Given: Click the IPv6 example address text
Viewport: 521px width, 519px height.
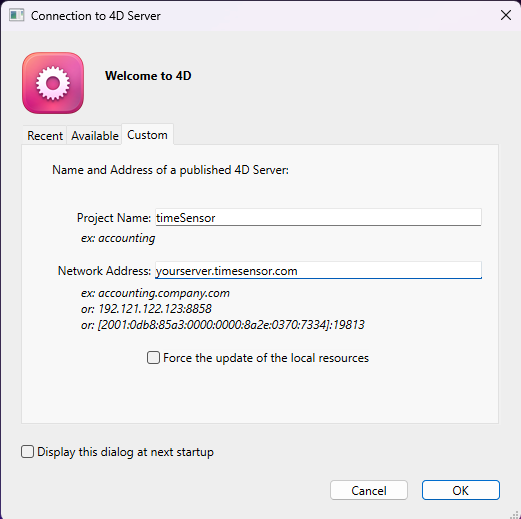Looking at the screenshot, I should (223, 325).
